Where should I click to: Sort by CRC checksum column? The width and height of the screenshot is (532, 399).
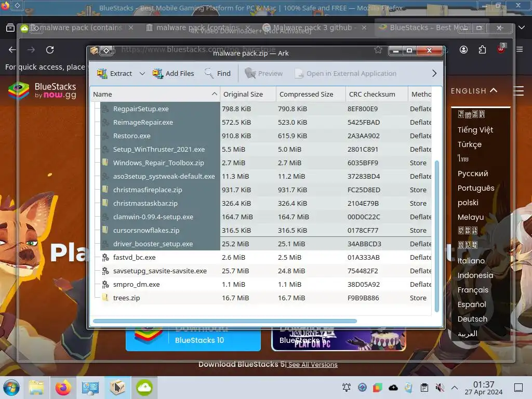pyautogui.click(x=377, y=95)
